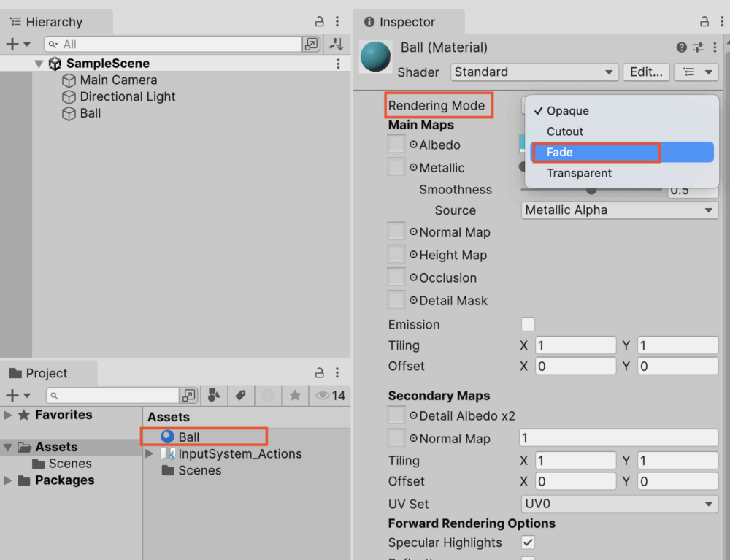This screenshot has height=560, width=730.
Task: Select Fade in the Rendering Mode menu
Action: click(x=595, y=152)
